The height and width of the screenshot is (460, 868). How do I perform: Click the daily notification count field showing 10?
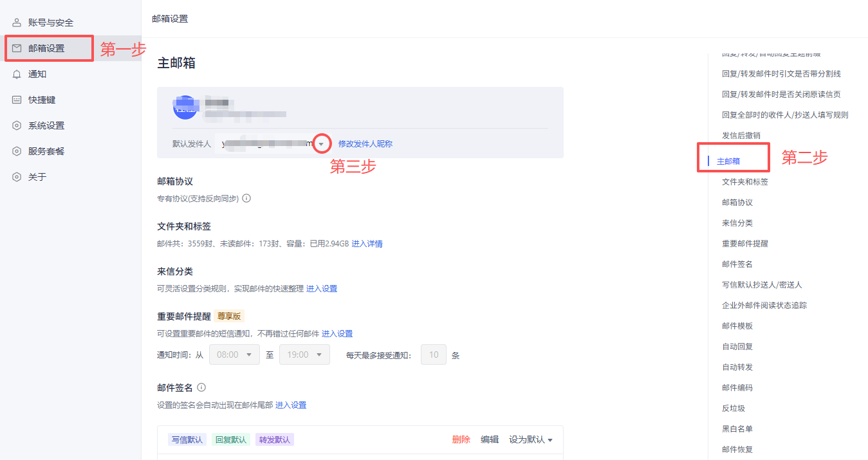pos(433,354)
